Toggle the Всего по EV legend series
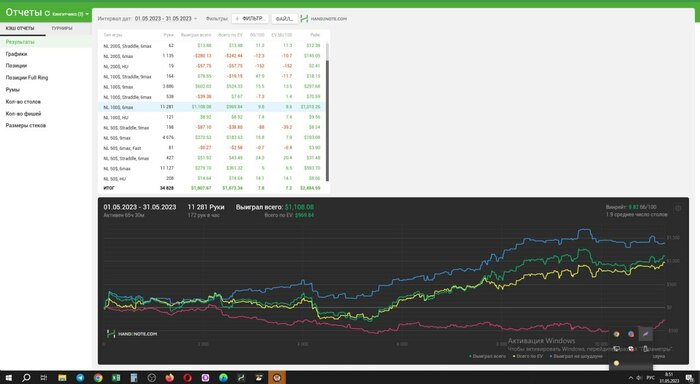 tap(528, 356)
